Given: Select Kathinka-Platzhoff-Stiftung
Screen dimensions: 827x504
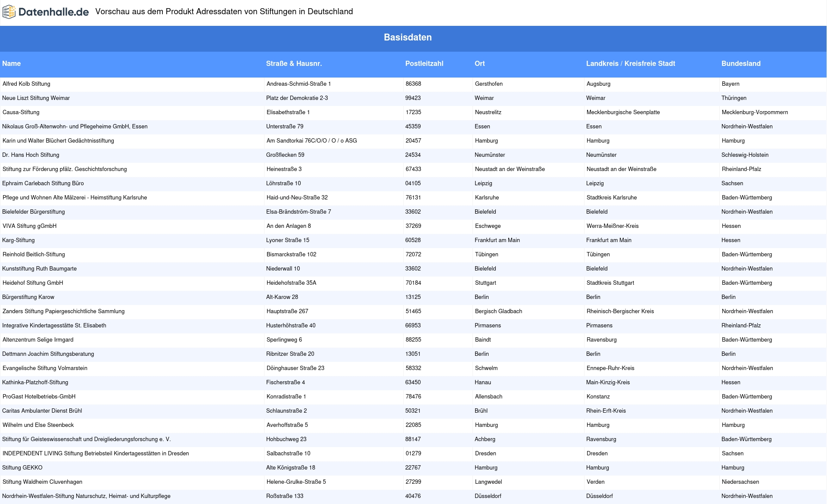Looking at the screenshot, I should click(35, 383).
